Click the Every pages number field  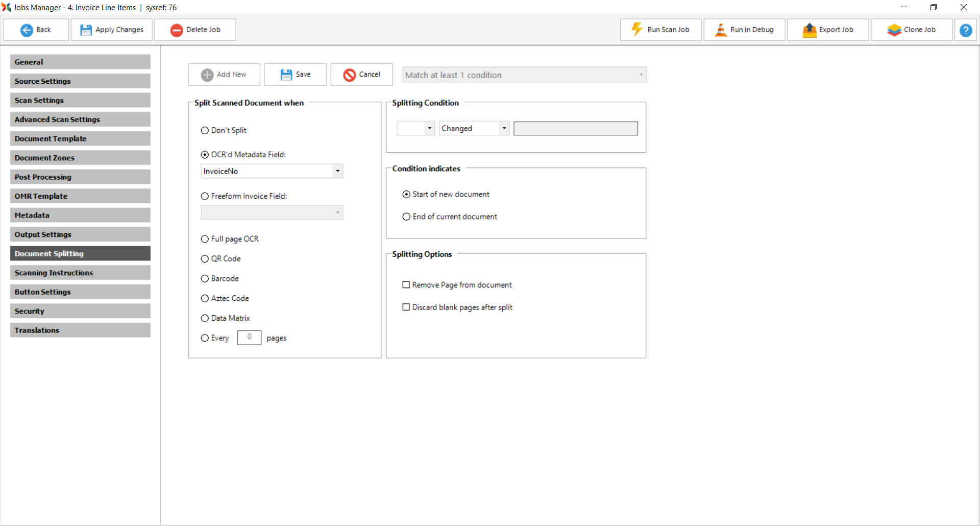[x=249, y=338]
